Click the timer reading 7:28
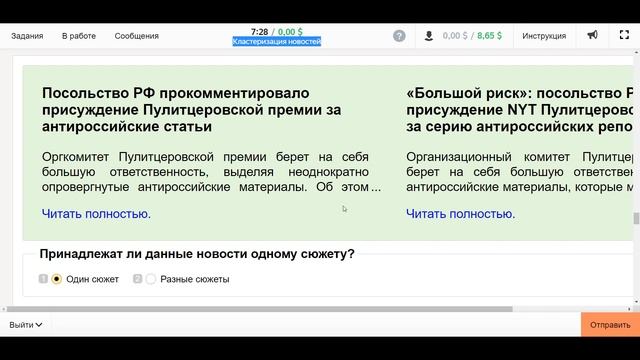 point(259,32)
